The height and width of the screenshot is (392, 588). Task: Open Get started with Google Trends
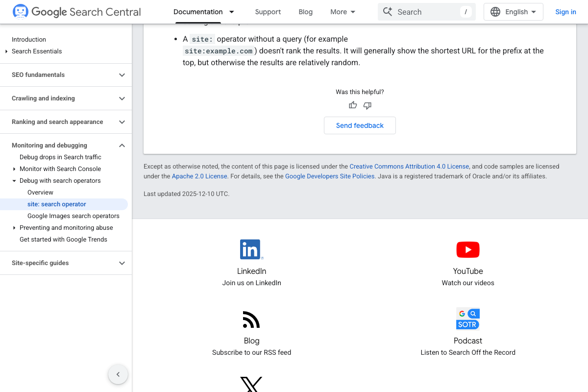(x=63, y=240)
